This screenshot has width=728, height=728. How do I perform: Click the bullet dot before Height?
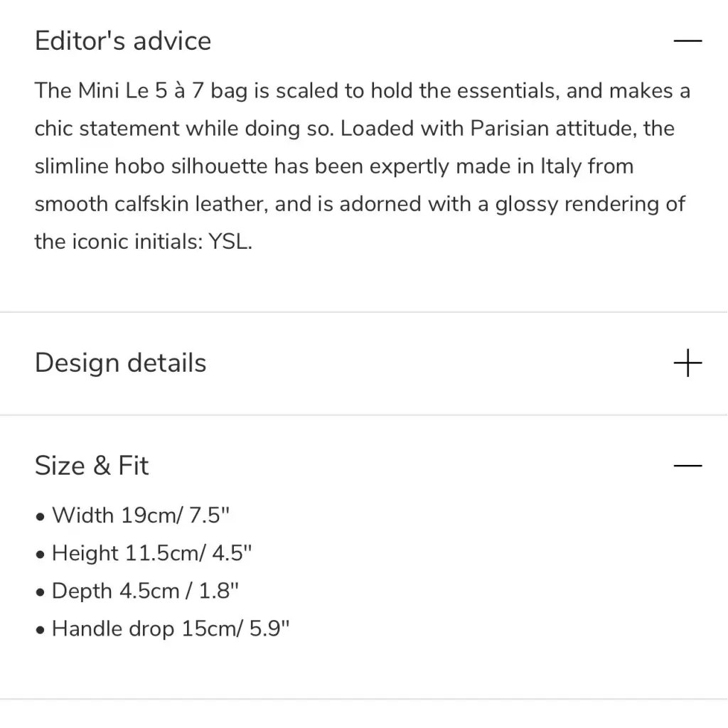tap(41, 555)
